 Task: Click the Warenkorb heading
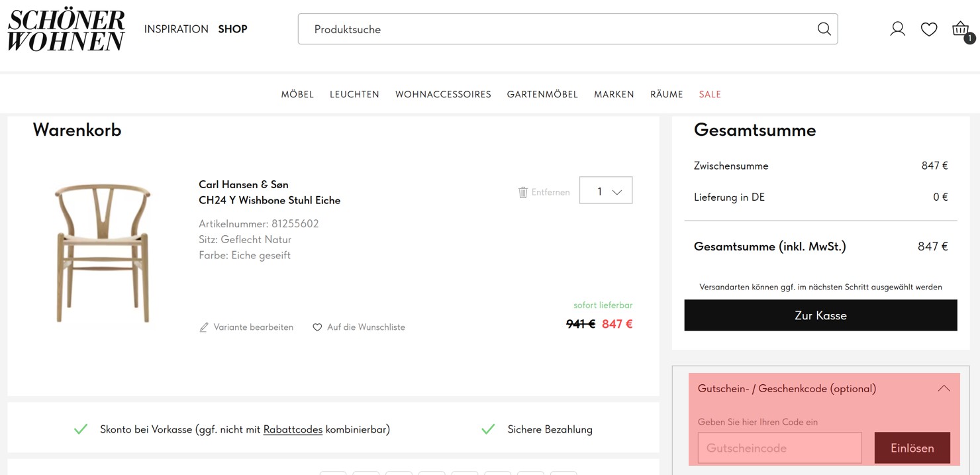tap(77, 130)
